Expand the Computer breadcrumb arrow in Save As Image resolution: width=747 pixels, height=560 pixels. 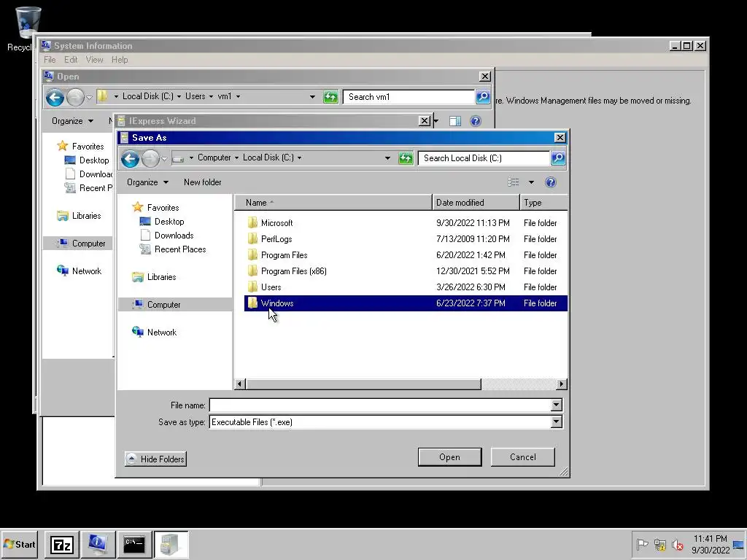236,157
